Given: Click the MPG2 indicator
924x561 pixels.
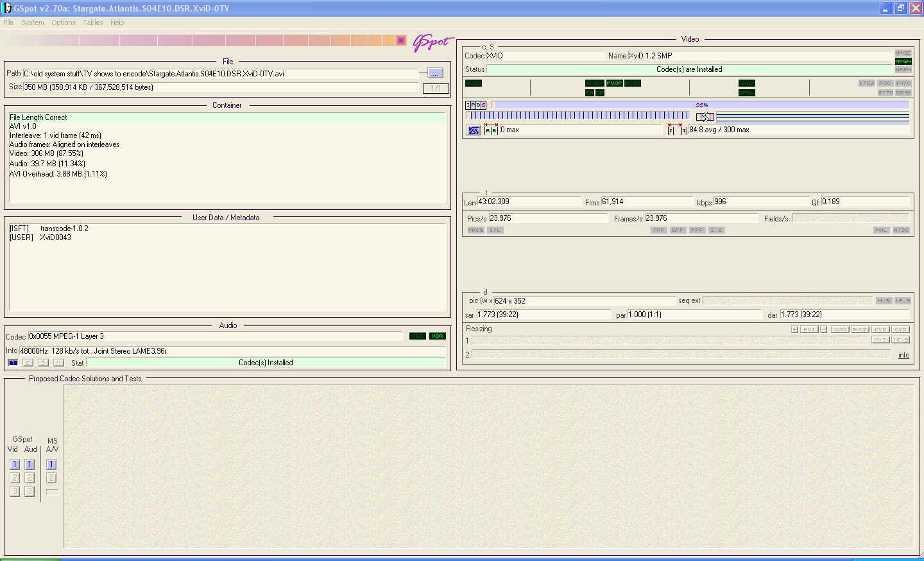Looking at the screenshot, I should [903, 53].
